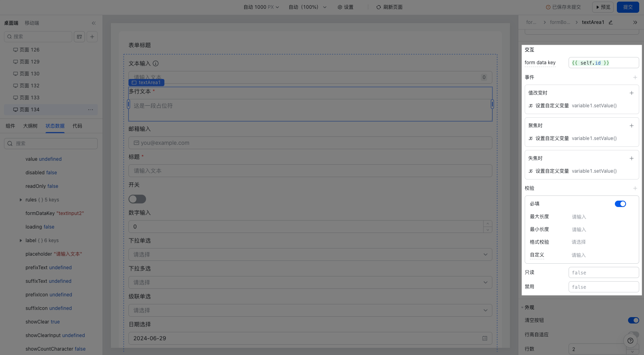This screenshot has width=644, height=355.
Task: Toggle the 清空按钮 switch
Action: pos(634,320)
